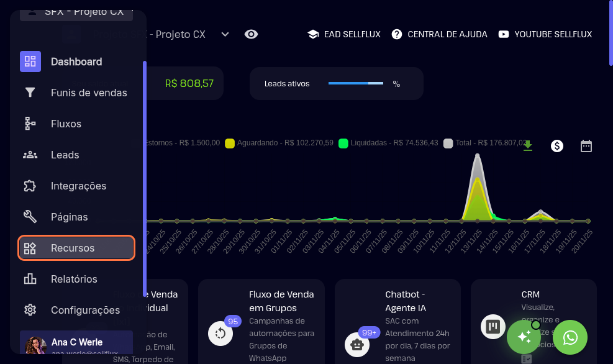Open the green WhatsApp floating button
This screenshot has width=613, height=364.
570,337
